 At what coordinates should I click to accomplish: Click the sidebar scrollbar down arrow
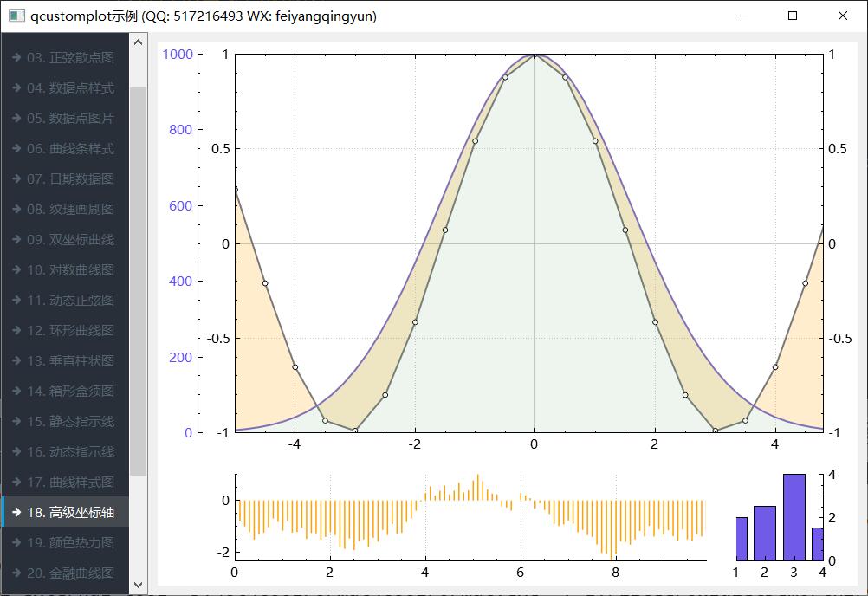(x=139, y=586)
